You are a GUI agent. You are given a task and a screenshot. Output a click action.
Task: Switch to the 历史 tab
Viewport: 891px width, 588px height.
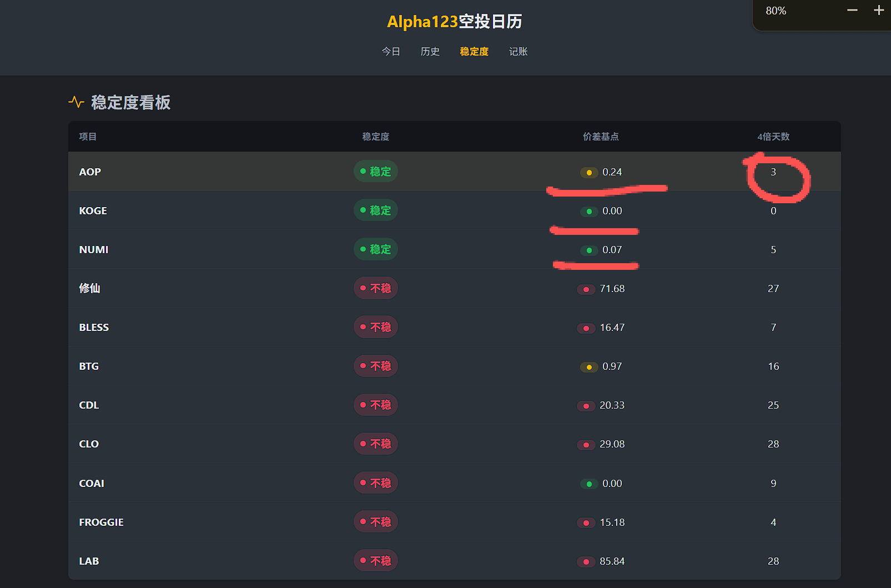(430, 52)
